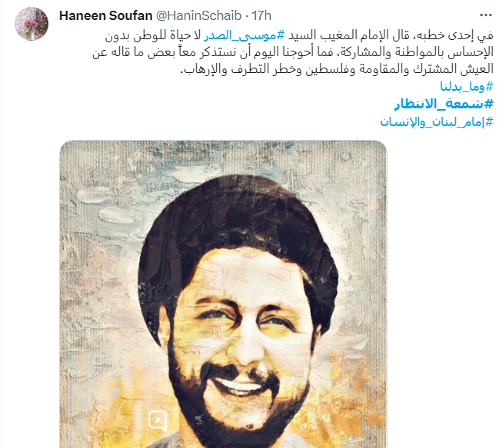Select the bold hashtag #شمعة_الانتظار
Image resolution: width=499 pixels, height=448 pixels.
pos(444,104)
